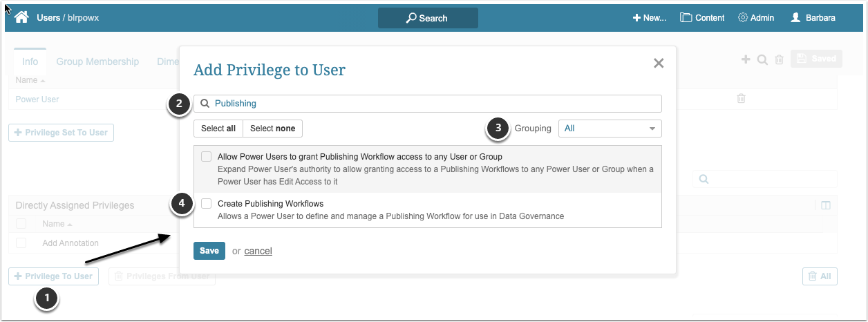868x322 pixels.
Task: Close the Add Privilege dialog with X
Action: click(659, 64)
